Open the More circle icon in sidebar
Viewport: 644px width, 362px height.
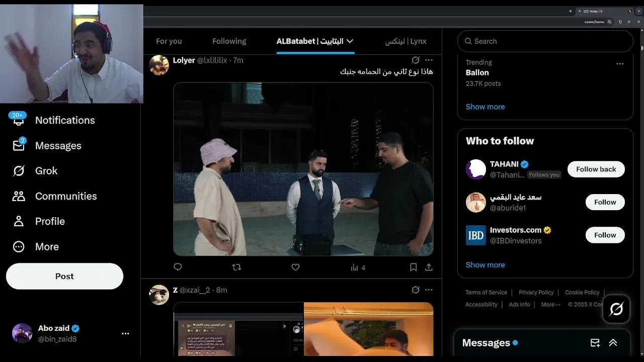[19, 247]
